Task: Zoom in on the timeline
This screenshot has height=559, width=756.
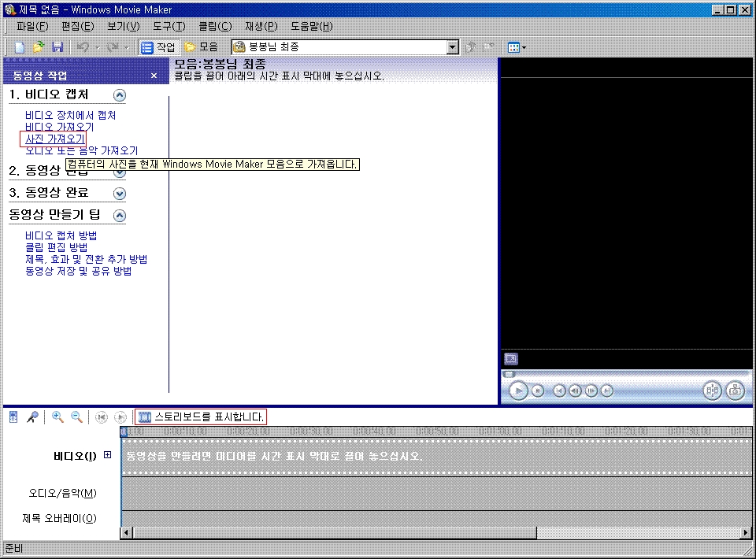Action: 57,416
